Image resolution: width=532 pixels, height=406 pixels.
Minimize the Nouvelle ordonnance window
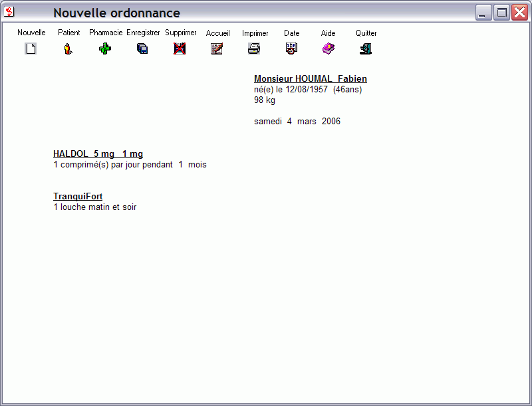coord(483,13)
